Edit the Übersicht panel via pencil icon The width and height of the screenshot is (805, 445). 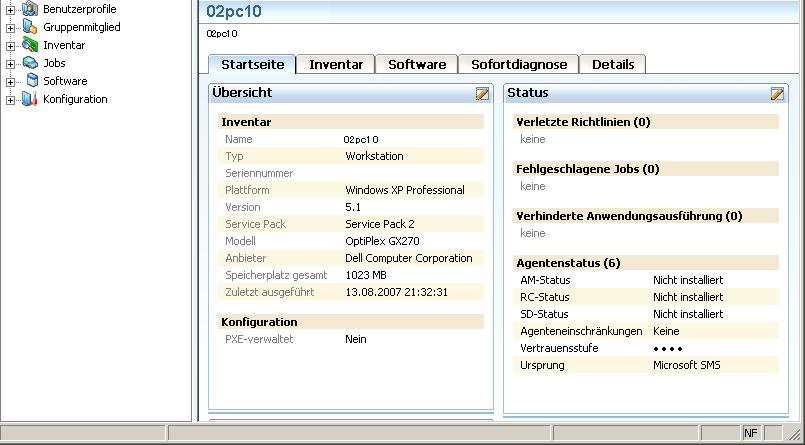pos(482,93)
